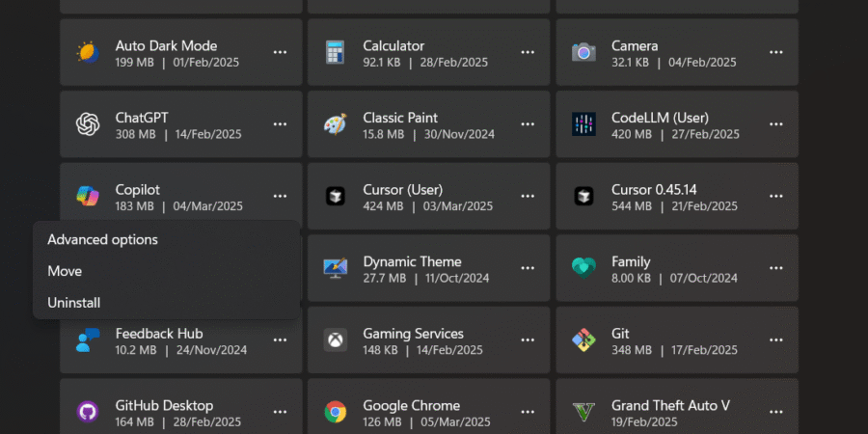Click the Classic Paint palette icon
Image resolution: width=868 pixels, height=434 pixels.
coord(335,124)
